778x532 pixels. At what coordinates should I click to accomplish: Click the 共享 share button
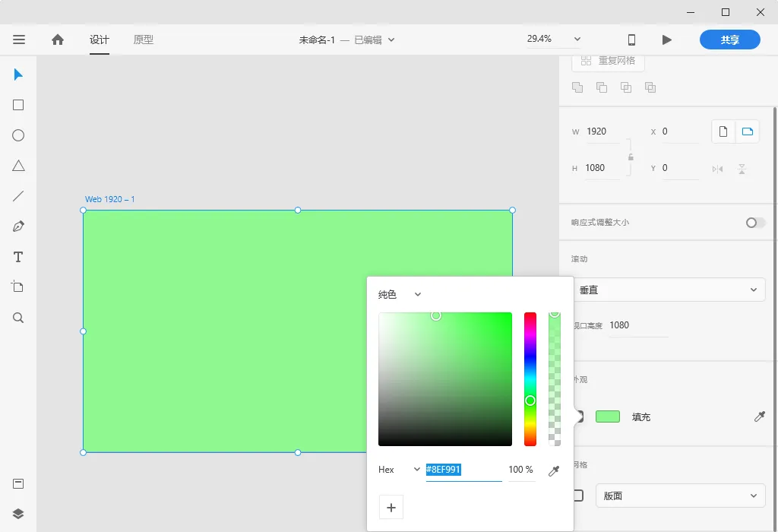coord(730,40)
